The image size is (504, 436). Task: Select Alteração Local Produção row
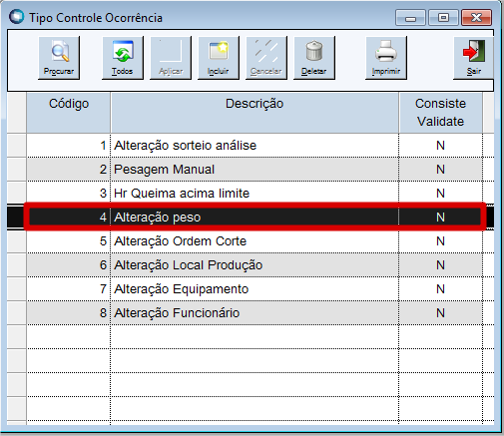[254, 265]
